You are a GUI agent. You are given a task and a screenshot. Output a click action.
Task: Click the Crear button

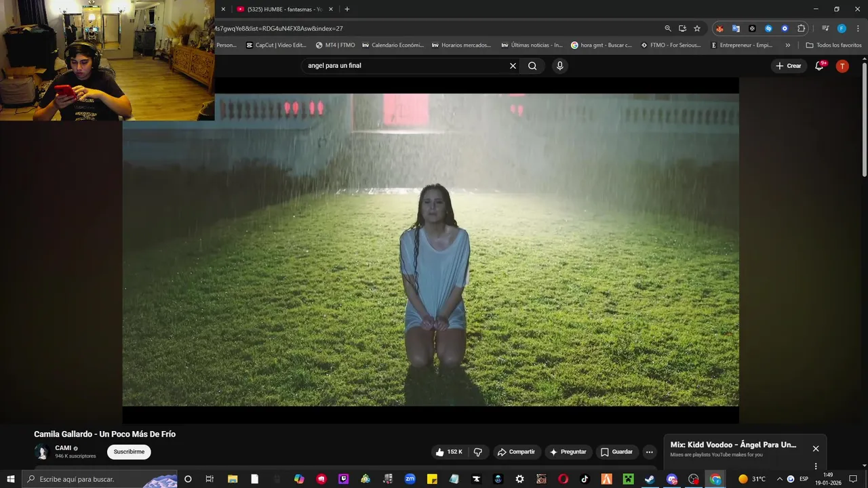tap(789, 66)
